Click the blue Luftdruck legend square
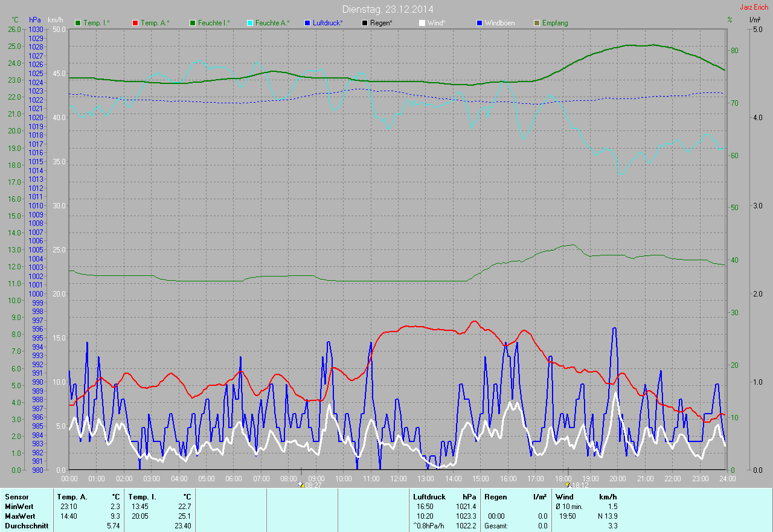The width and height of the screenshot is (773, 532). click(307, 23)
